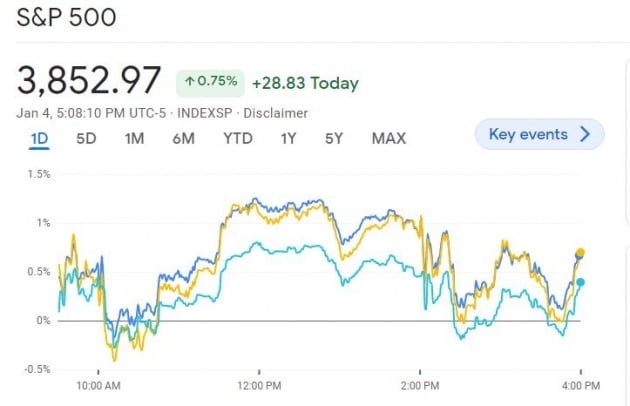Show the 1M chart range
The height and width of the screenshot is (406, 630).
(134, 138)
